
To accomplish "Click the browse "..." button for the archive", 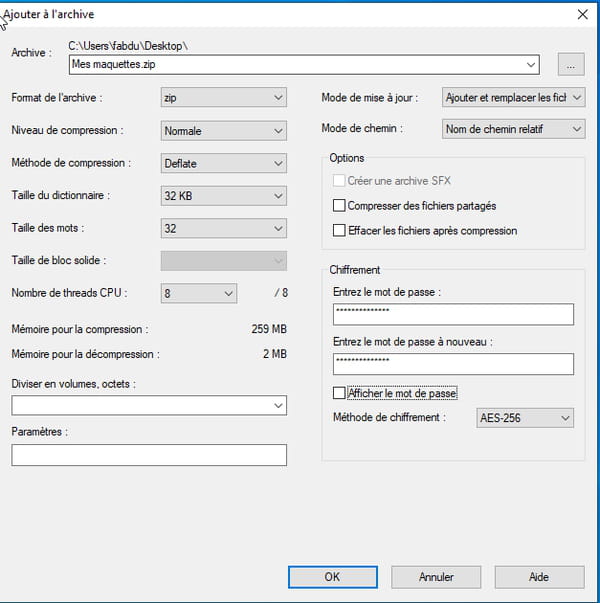I will click(x=571, y=65).
